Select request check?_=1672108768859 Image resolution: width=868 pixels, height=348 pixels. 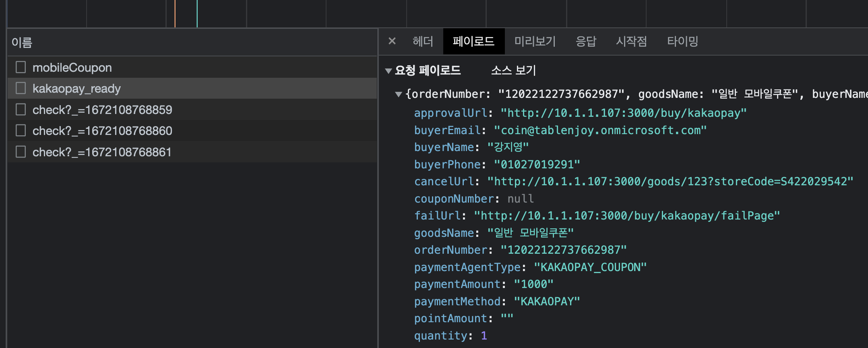click(192, 110)
